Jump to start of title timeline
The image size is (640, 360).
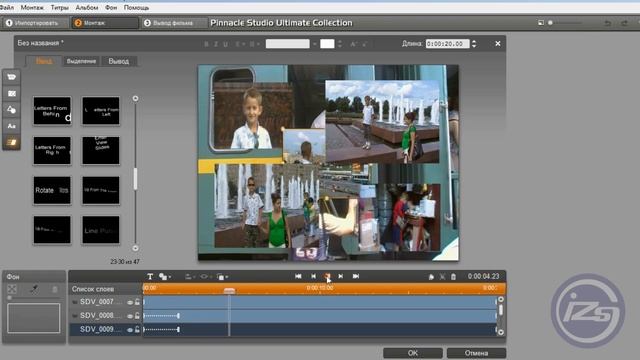click(x=298, y=276)
